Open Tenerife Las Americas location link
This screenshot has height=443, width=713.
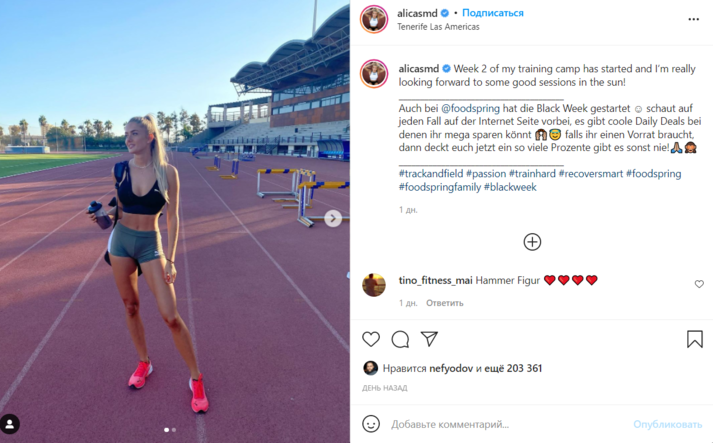point(438,27)
